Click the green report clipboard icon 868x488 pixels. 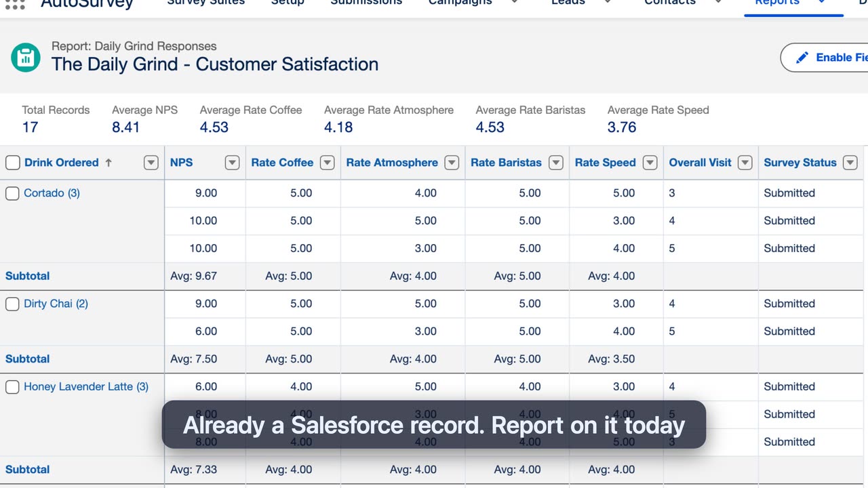(26, 57)
